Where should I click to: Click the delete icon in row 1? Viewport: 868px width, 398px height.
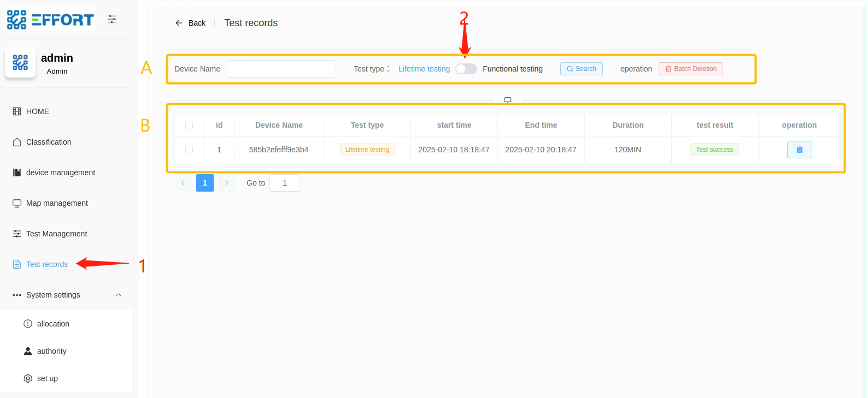coord(799,150)
